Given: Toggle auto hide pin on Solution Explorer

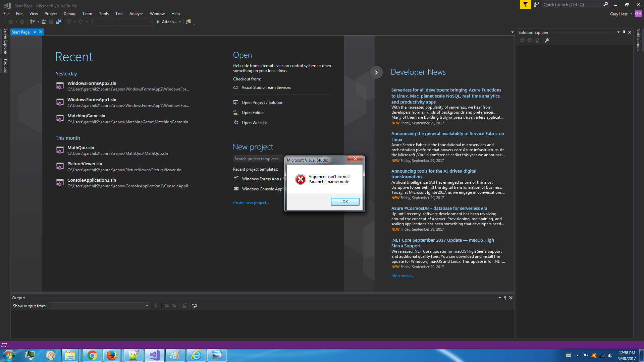Looking at the screenshot, I should (x=624, y=32).
